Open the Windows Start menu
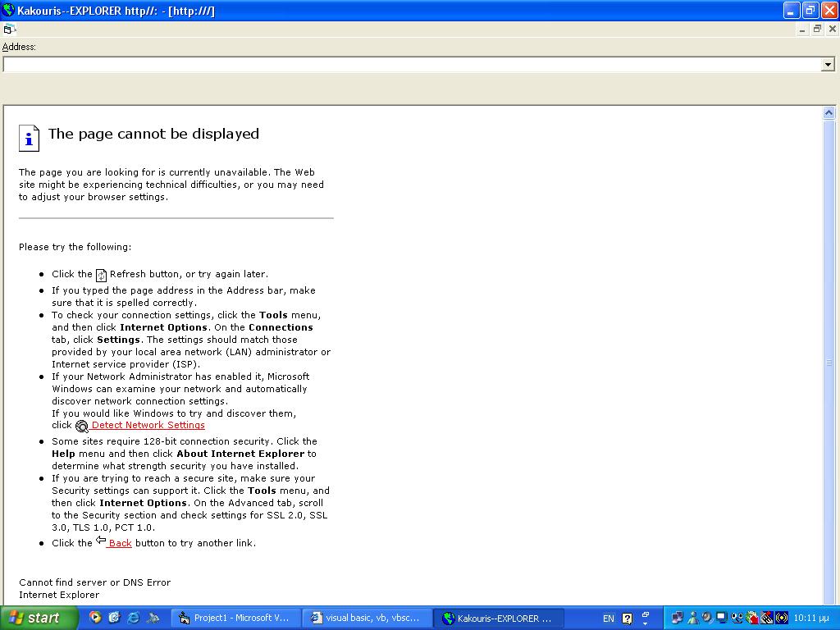840x630 pixels. [x=39, y=618]
